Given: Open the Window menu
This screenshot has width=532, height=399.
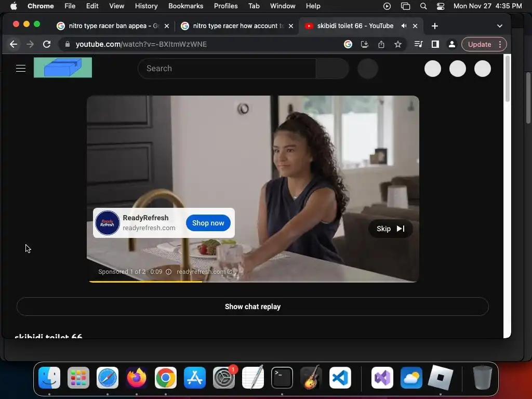Looking at the screenshot, I should (x=283, y=6).
